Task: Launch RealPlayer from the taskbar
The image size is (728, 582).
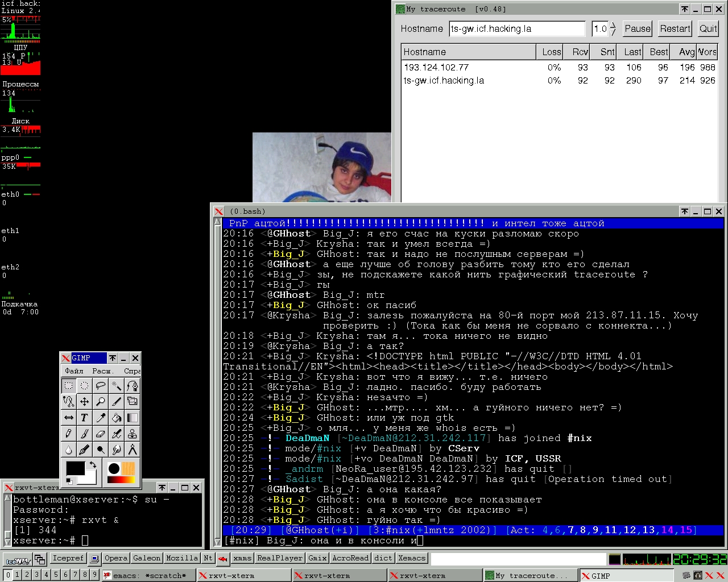Action: click(281, 559)
